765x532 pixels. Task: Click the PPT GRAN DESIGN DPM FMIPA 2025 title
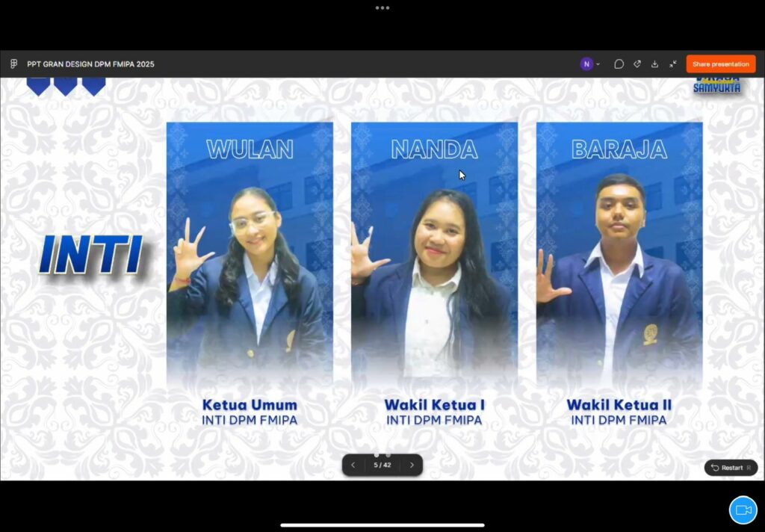[x=90, y=64]
